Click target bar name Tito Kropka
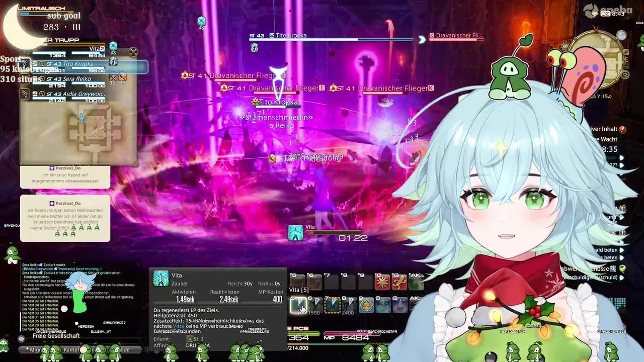644x362 pixels. (x=291, y=35)
